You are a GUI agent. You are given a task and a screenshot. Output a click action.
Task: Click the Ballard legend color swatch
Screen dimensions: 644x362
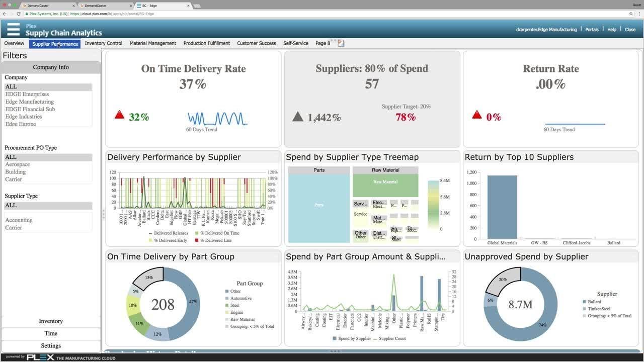(x=584, y=302)
